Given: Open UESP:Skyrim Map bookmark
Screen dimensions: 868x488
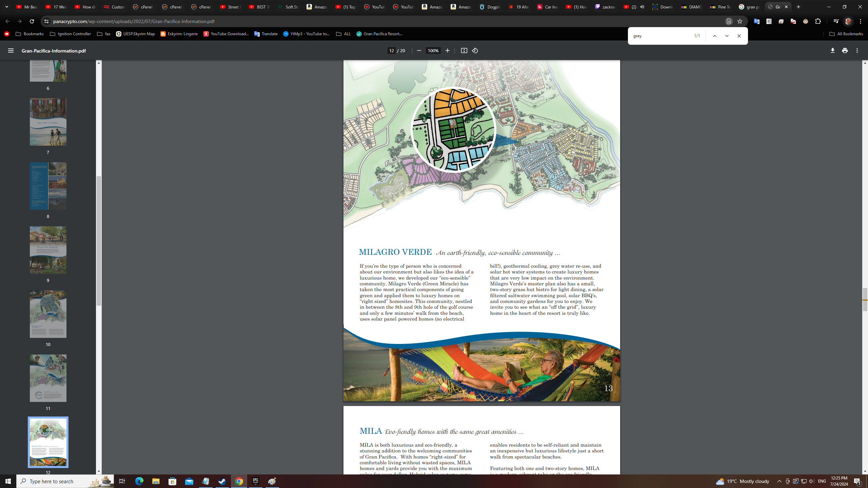Looking at the screenshot, I should (x=135, y=34).
